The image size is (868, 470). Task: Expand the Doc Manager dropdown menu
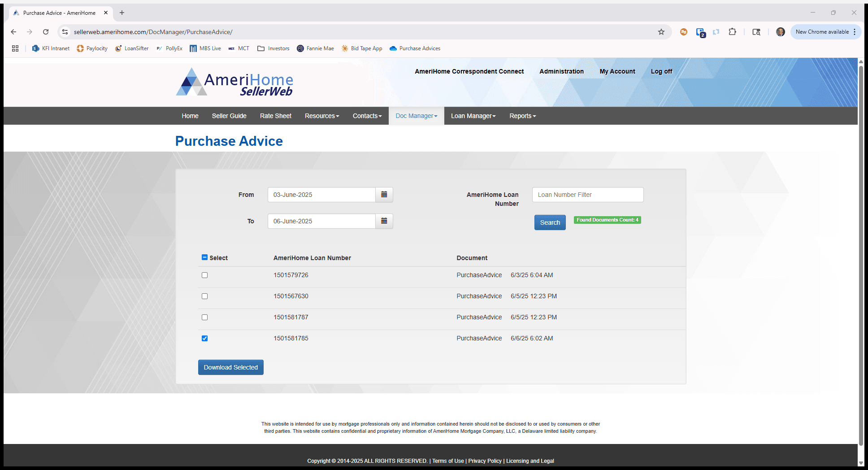tap(417, 116)
